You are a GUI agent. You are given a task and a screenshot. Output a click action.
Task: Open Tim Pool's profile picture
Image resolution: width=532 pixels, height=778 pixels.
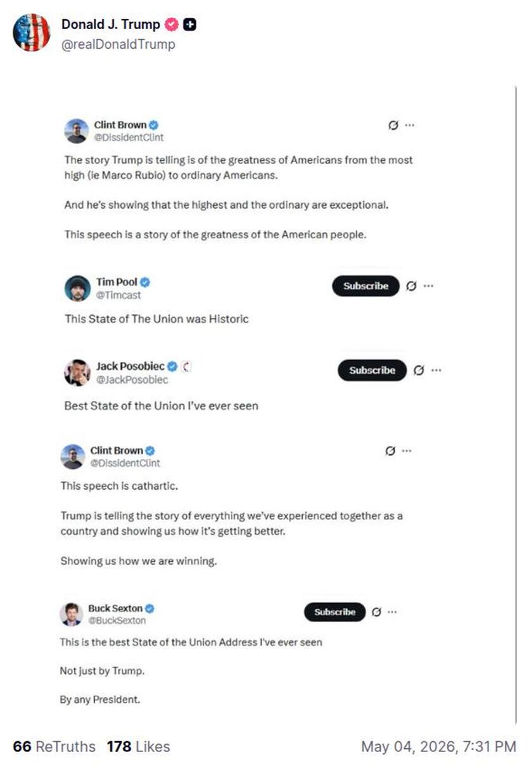(77, 288)
